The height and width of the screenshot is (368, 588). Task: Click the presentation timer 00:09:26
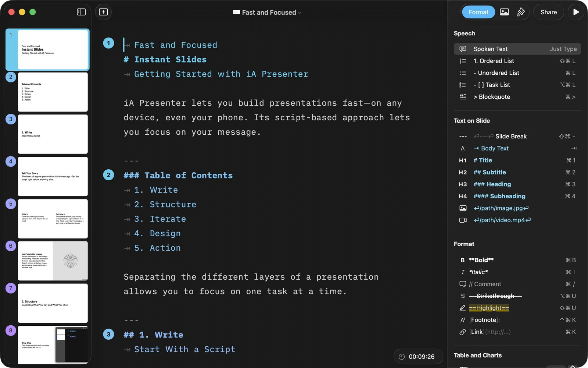click(418, 357)
